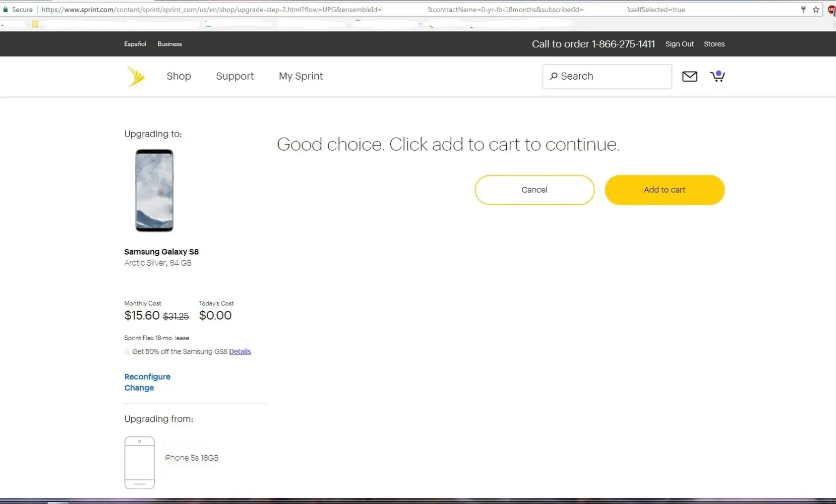Open the Details link for GS8 offer

coord(240,352)
